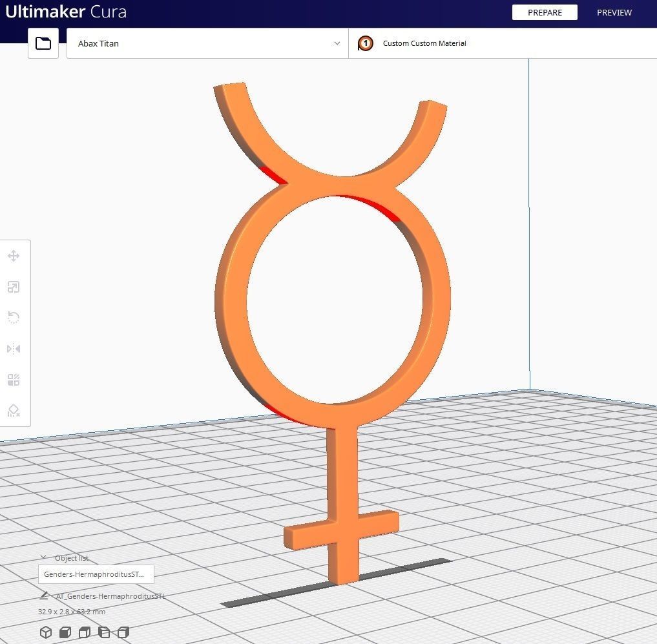Screen dimensions: 657x644
Task: Switch to right side view cube icon
Action: [123, 632]
